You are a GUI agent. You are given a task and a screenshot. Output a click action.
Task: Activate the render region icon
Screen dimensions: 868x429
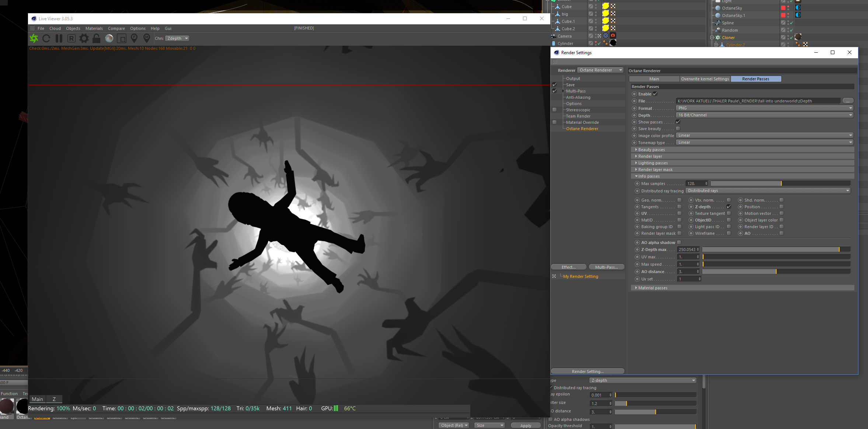point(122,38)
